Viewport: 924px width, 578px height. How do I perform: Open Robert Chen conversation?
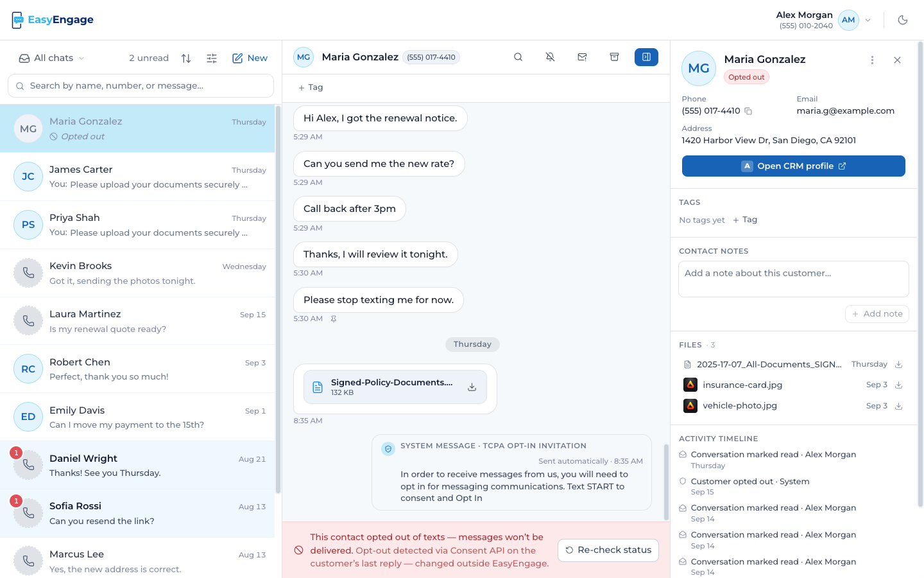[137, 369]
